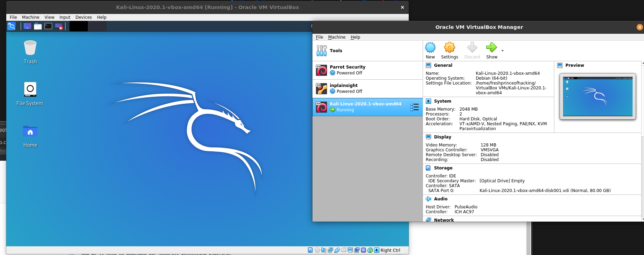Launch the terminal from the Kali panel

click(48, 26)
